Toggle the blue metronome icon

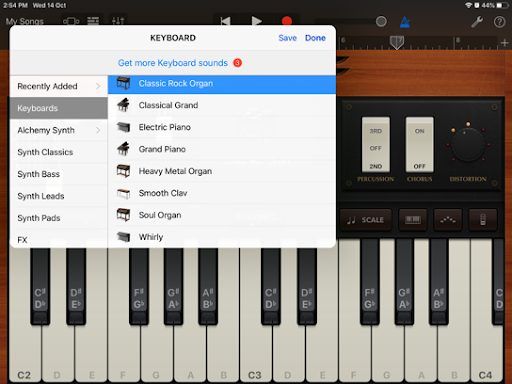pos(405,22)
